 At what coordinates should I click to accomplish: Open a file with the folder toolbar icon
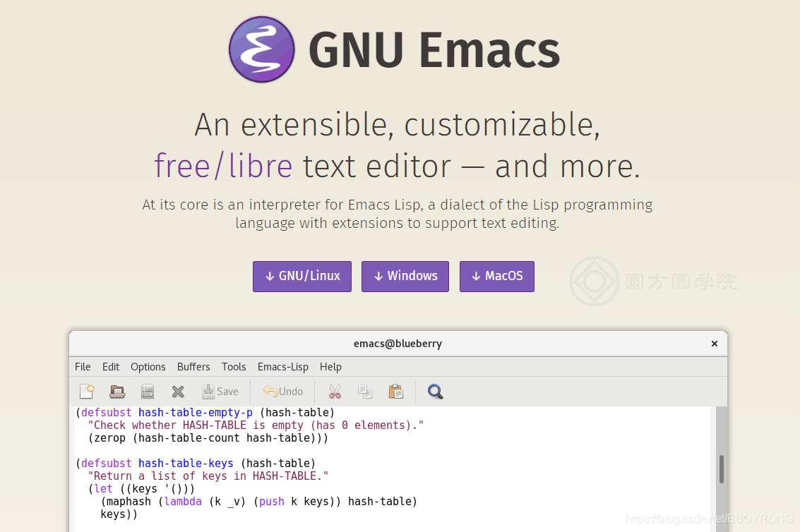click(117, 391)
